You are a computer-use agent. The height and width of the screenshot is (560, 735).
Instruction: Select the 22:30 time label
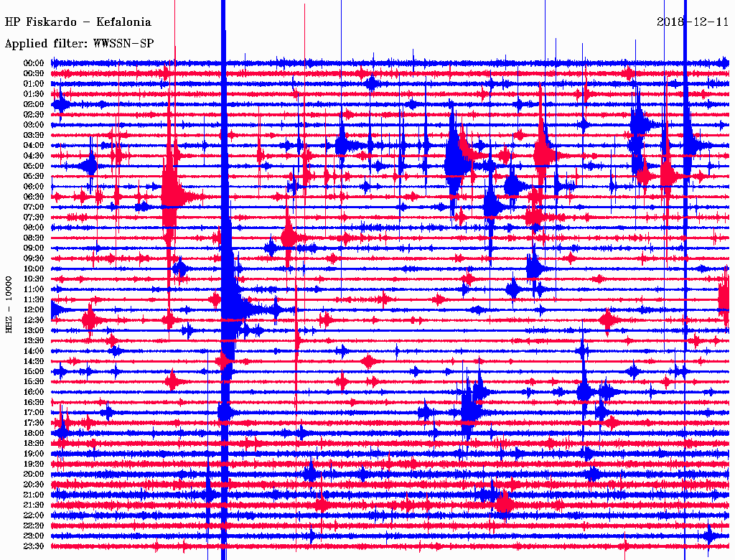click(x=34, y=526)
